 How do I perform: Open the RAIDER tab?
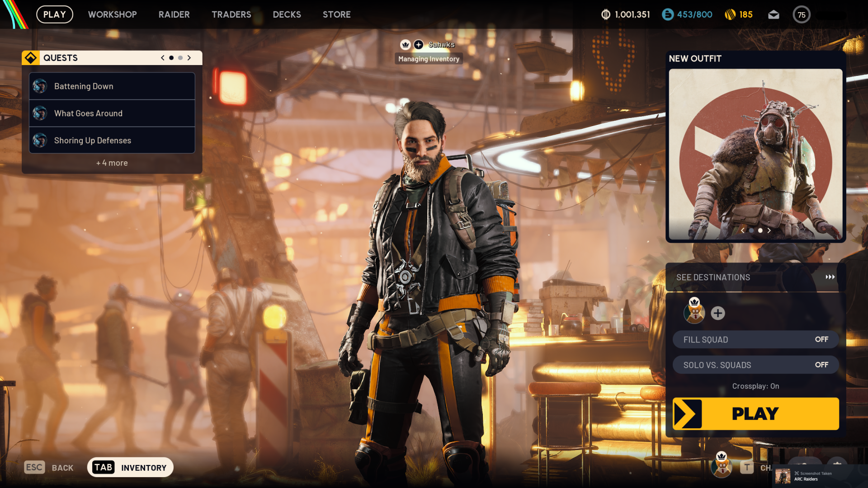(x=174, y=14)
